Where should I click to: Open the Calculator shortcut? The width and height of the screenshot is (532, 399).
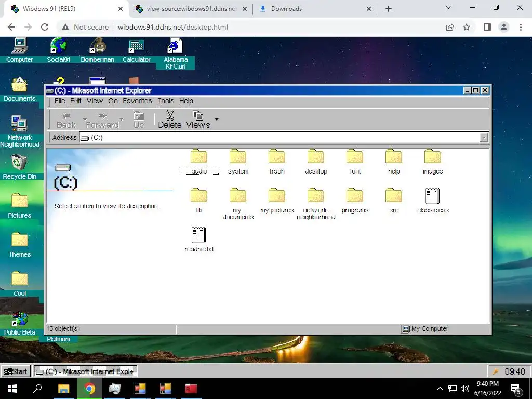click(136, 50)
